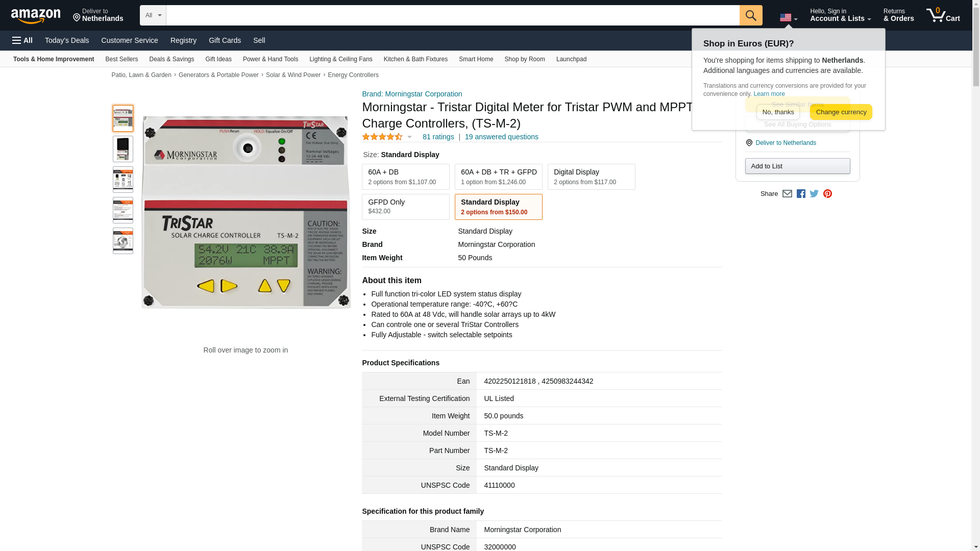Expand the language flag selector

coord(788,18)
